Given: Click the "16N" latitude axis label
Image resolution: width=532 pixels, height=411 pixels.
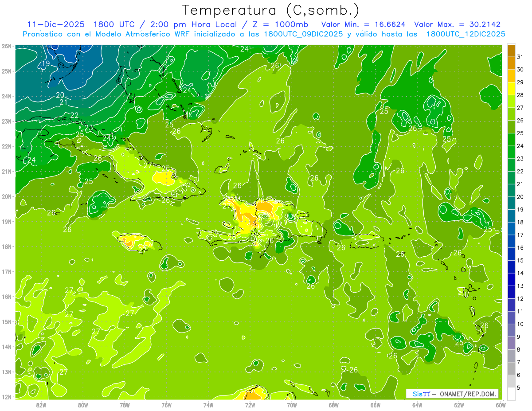Looking at the screenshot, I should (6, 297).
